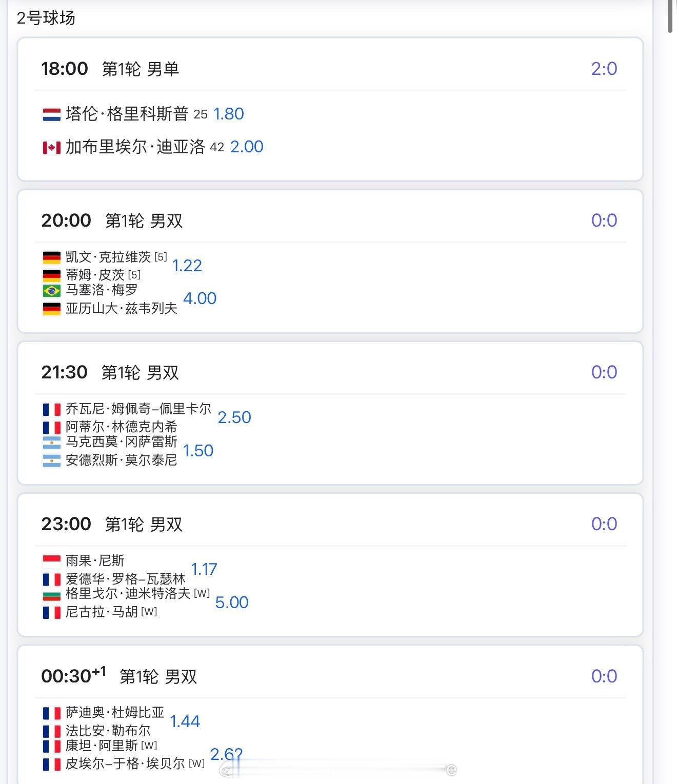Click the Argentina flag beside 马克西莫·冈萨雷斯
Viewport: 677px width, 784px height.
point(51,443)
